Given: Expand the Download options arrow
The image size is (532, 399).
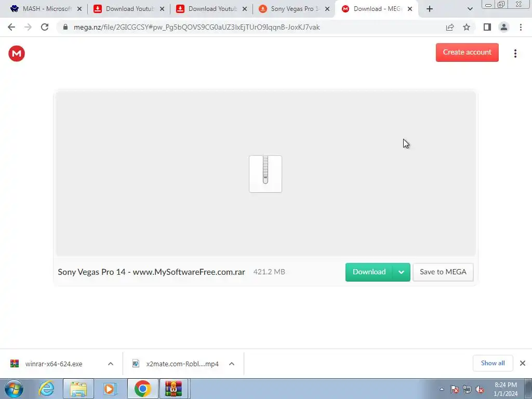Looking at the screenshot, I should [401, 272].
